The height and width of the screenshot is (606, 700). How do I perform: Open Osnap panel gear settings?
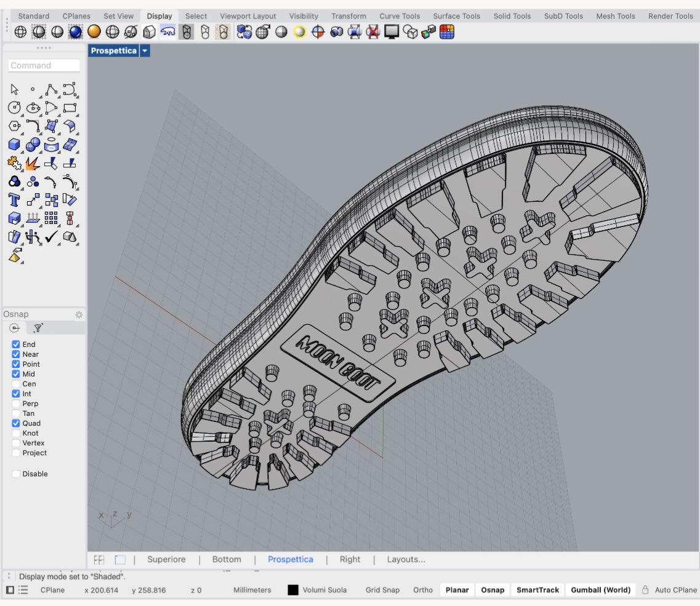click(79, 314)
